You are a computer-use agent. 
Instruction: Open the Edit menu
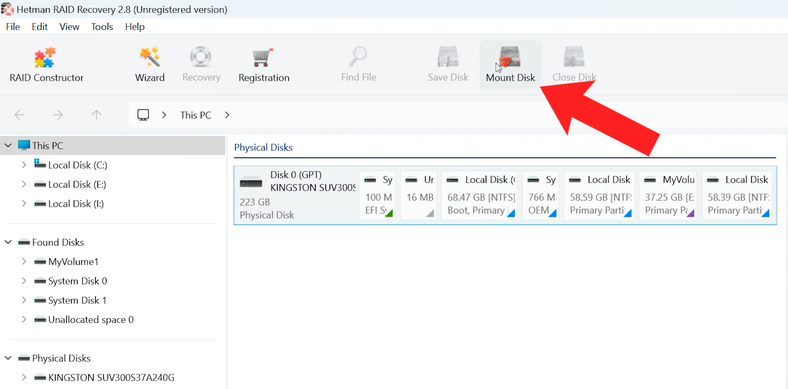(40, 27)
